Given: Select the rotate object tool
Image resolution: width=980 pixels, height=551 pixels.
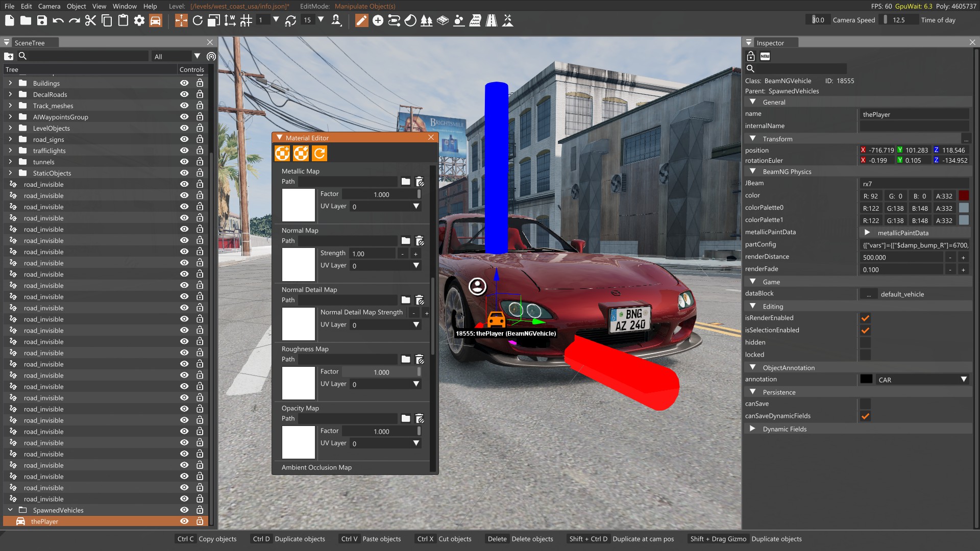Looking at the screenshot, I should pos(198,20).
